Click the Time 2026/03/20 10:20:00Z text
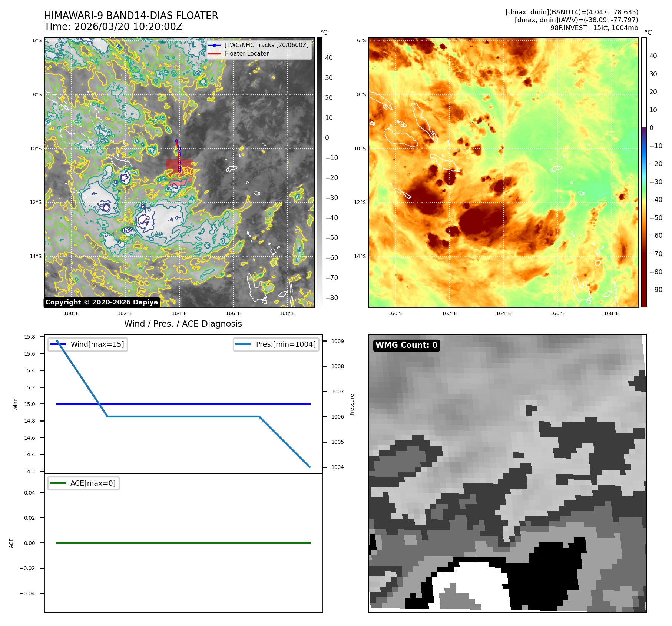The image size is (672, 626). coord(113,27)
